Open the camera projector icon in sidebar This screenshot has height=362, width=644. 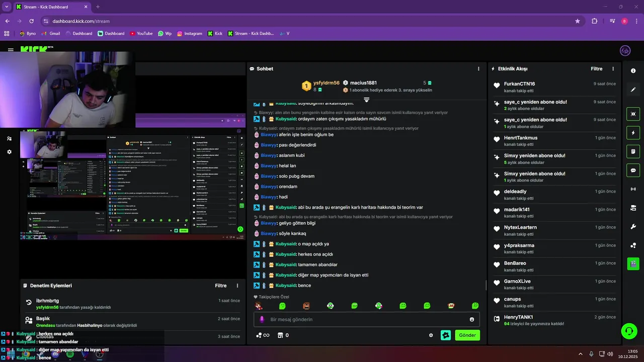(633, 208)
